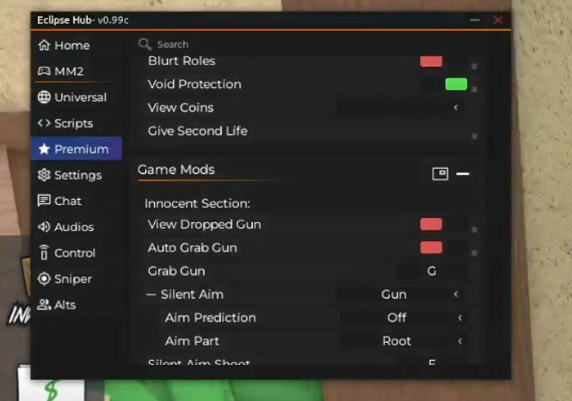Click the Search input field
The height and width of the screenshot is (401, 572).
pos(306,45)
